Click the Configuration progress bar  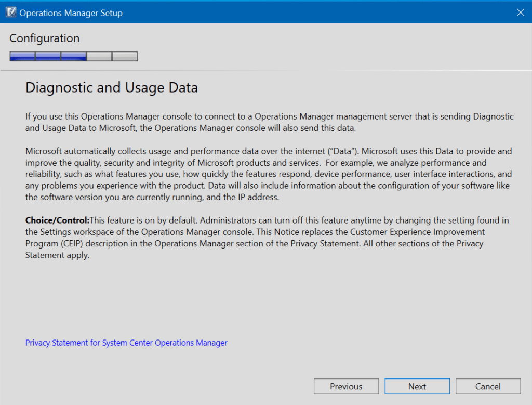74,56
